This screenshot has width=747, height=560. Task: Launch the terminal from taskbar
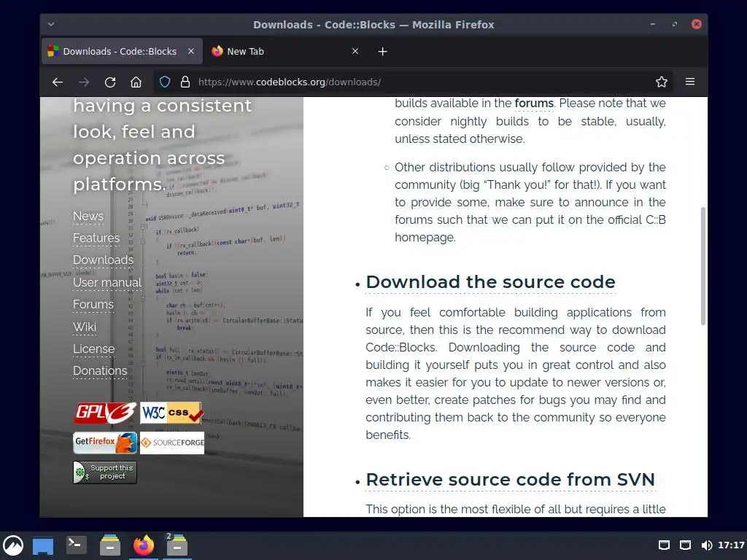click(76, 545)
